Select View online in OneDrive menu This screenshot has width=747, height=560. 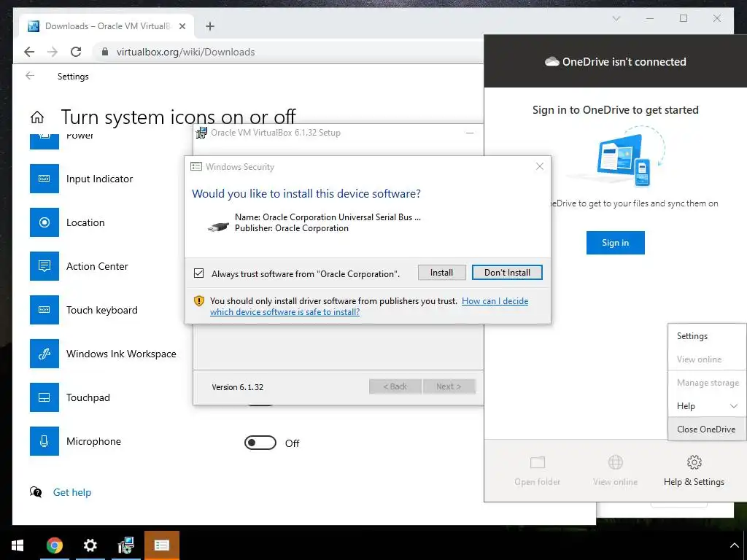(x=707, y=359)
